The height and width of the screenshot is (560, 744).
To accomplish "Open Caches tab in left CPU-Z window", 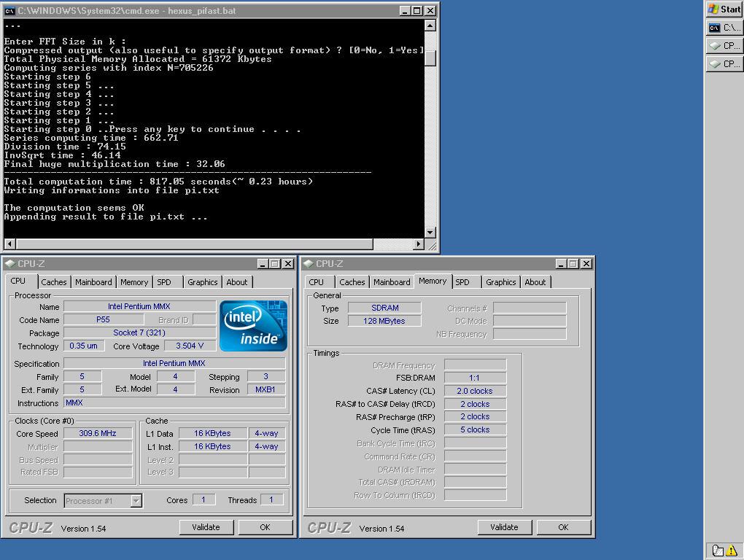I will click(x=54, y=282).
